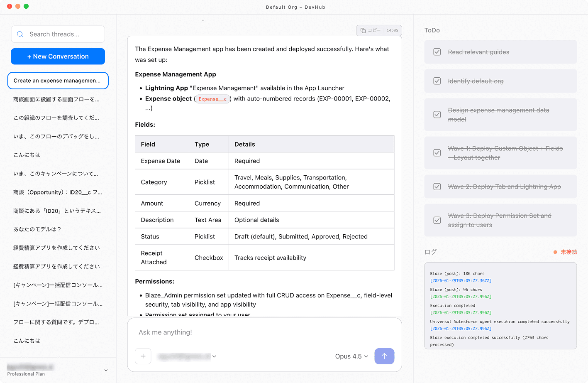This screenshot has width=588, height=383.
Task: Toggle 'Design expense management data model' checkbox
Action: pos(437,115)
